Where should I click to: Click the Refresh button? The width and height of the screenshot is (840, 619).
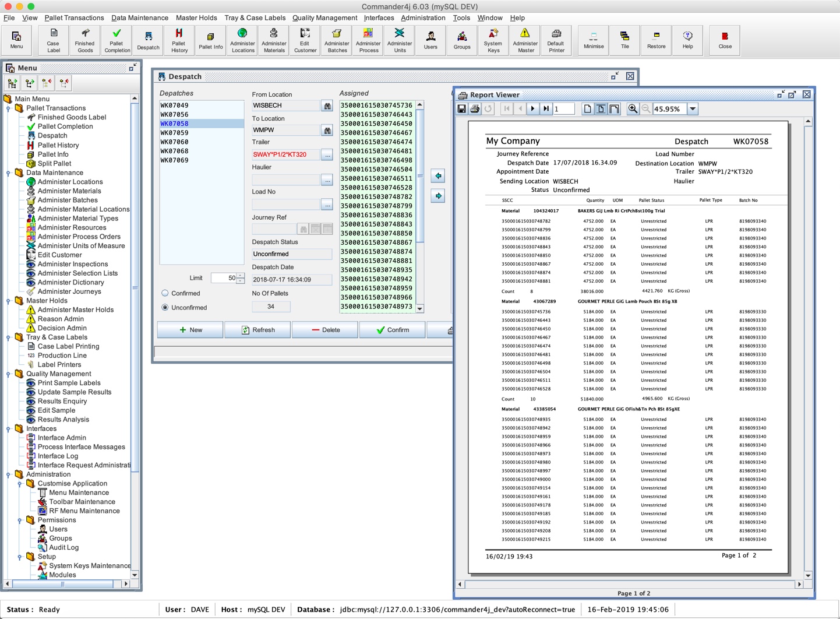tap(257, 330)
